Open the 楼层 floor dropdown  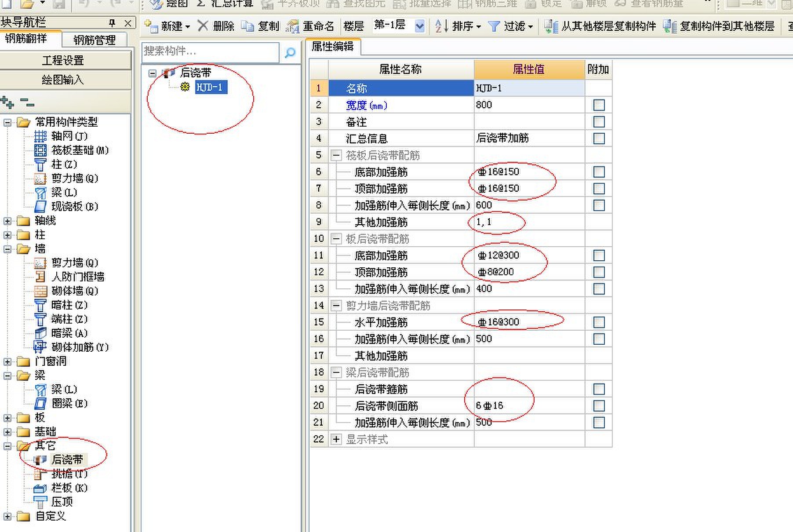pyautogui.click(x=420, y=26)
